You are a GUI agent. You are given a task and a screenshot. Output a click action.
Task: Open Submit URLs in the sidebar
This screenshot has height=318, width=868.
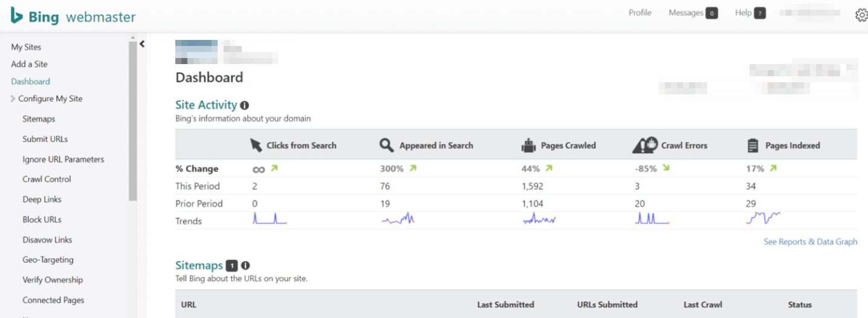coord(45,139)
